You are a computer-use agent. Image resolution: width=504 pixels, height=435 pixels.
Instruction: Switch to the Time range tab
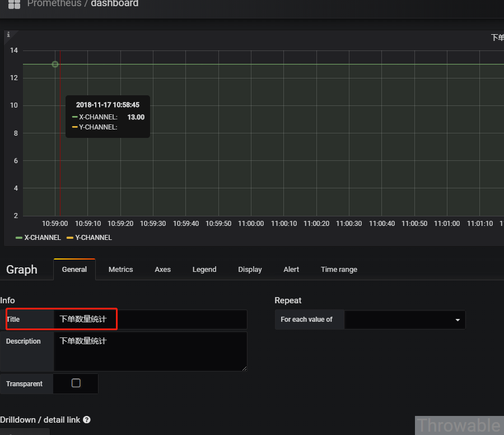339,270
